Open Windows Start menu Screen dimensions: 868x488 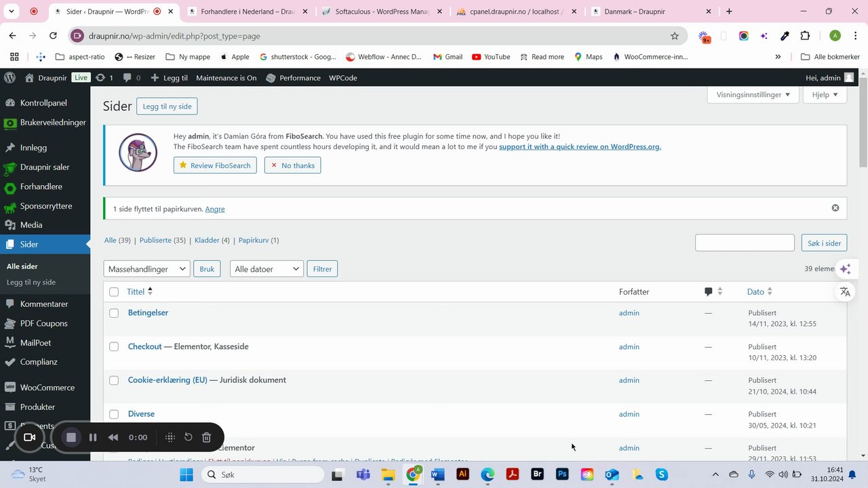click(x=186, y=474)
